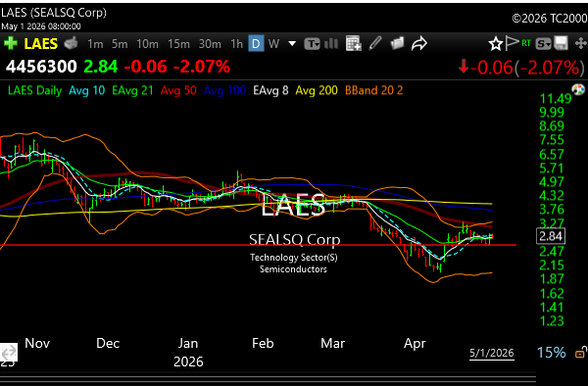Click the green plus add-indicator icon
588x386 pixels.
point(11,43)
